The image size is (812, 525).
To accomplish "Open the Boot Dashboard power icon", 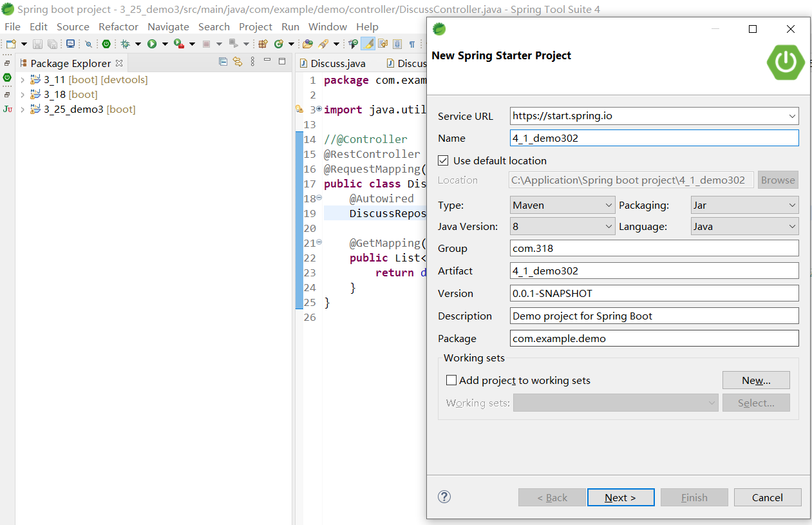I will click(106, 44).
